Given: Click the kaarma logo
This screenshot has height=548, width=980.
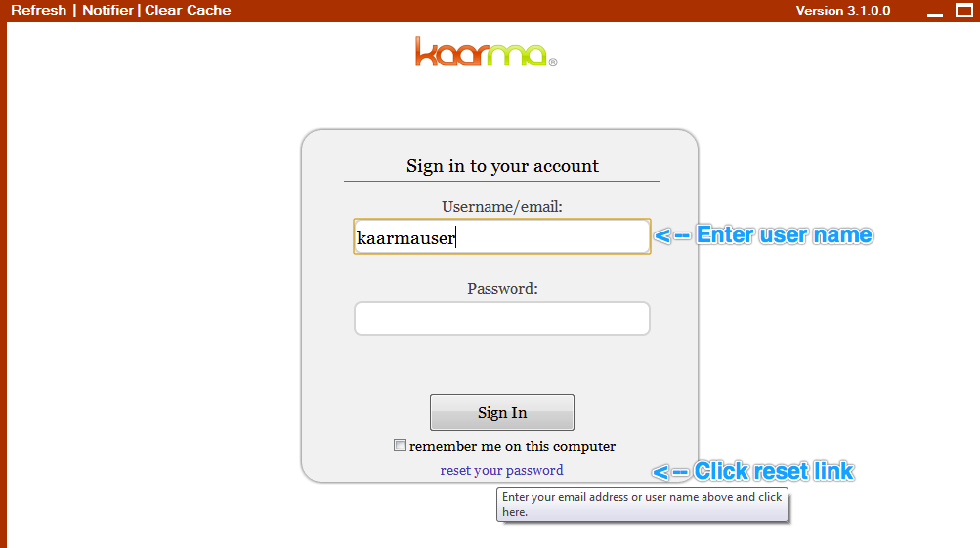Looking at the screenshot, I should [481, 52].
